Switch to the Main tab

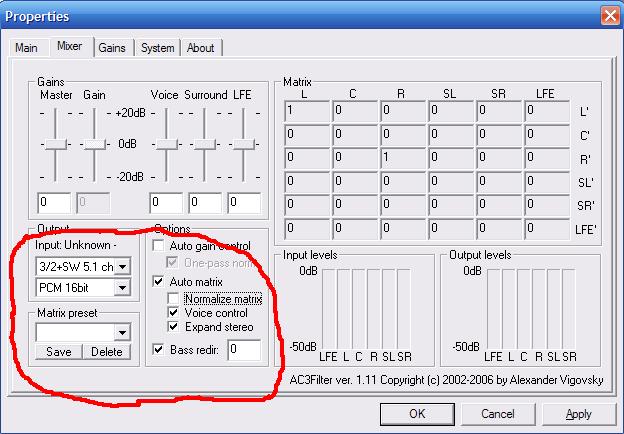click(26, 48)
